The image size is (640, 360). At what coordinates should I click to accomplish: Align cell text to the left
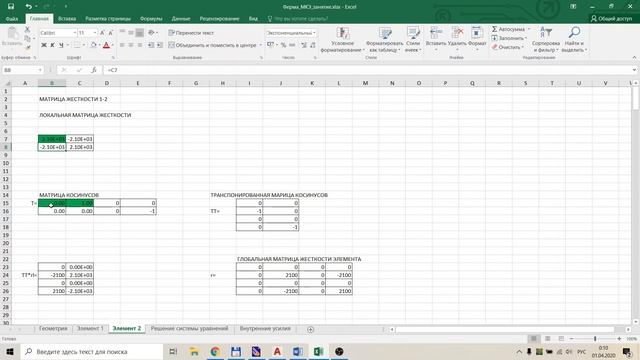tap(122, 45)
